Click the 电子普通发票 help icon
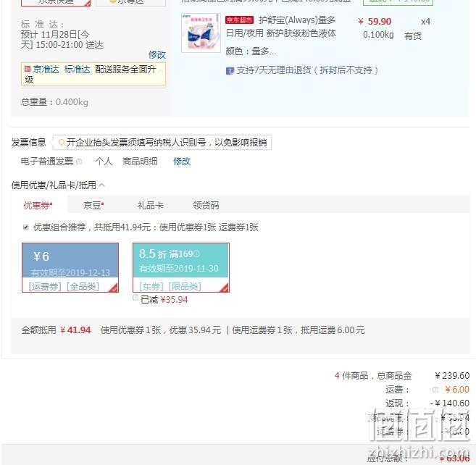Image resolution: width=476 pixels, height=465 pixels. coord(79,162)
